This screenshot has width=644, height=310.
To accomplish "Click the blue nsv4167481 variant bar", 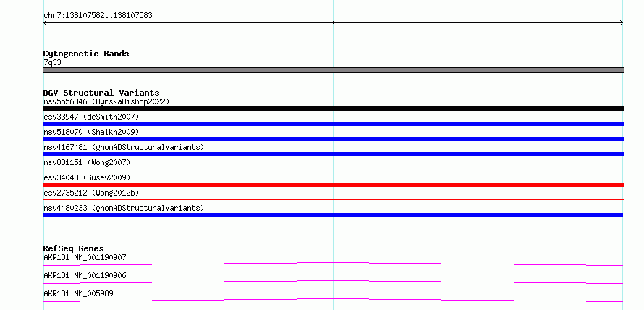I will pyautogui.click(x=333, y=154).
